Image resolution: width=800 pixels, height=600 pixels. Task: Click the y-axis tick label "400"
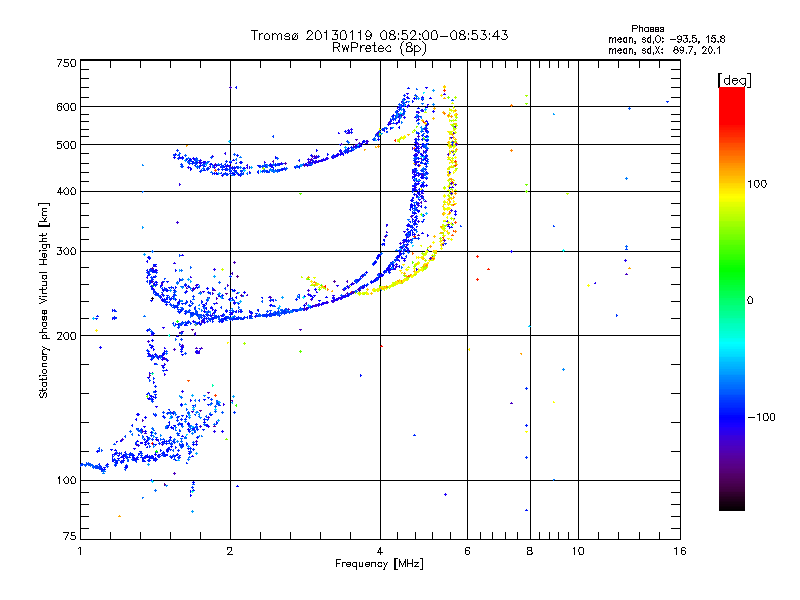pos(66,192)
